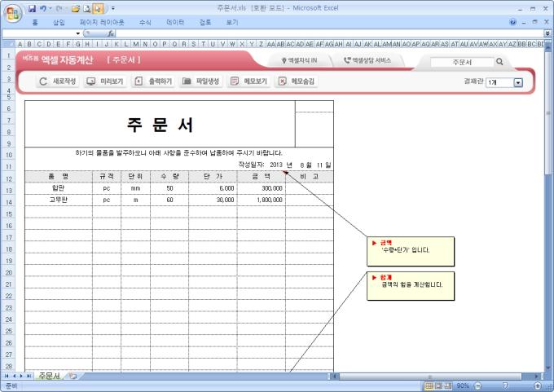Open the Customize Quick Access Toolbar dropdown
The width and height of the screenshot is (554, 392).
click(113, 8)
